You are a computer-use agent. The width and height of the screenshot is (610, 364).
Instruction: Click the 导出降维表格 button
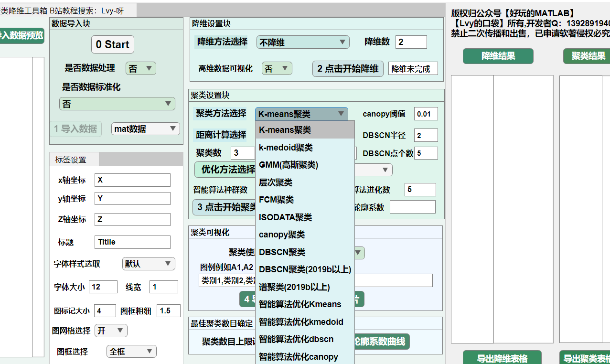tap(502, 358)
